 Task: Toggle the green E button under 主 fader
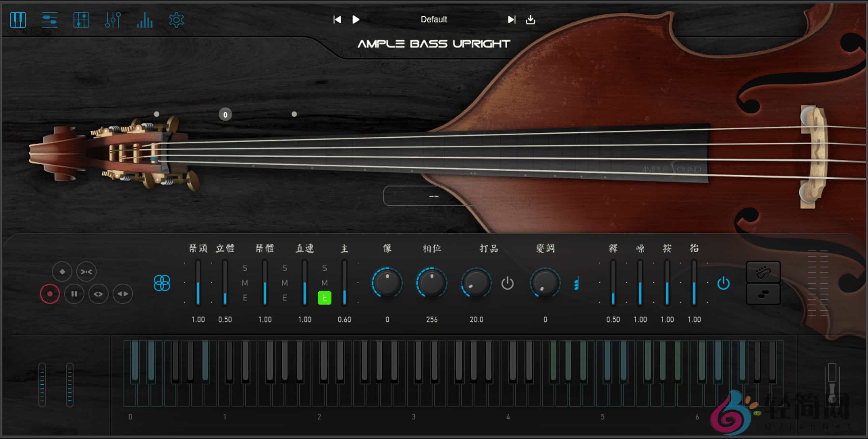(x=324, y=298)
